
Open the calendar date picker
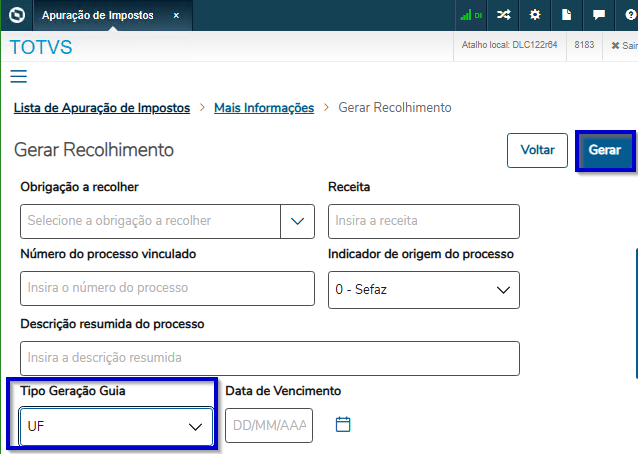343,424
